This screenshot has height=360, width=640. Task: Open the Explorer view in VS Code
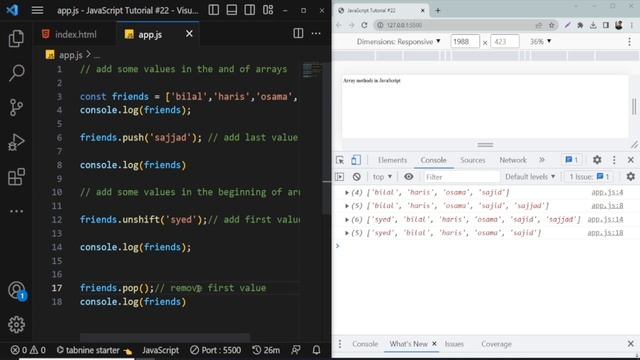pyautogui.click(x=16, y=39)
